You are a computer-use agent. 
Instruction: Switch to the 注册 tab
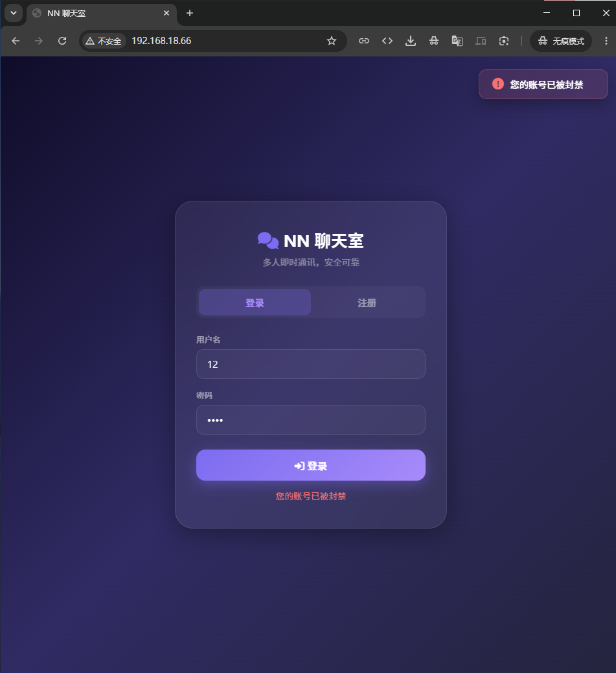367,302
